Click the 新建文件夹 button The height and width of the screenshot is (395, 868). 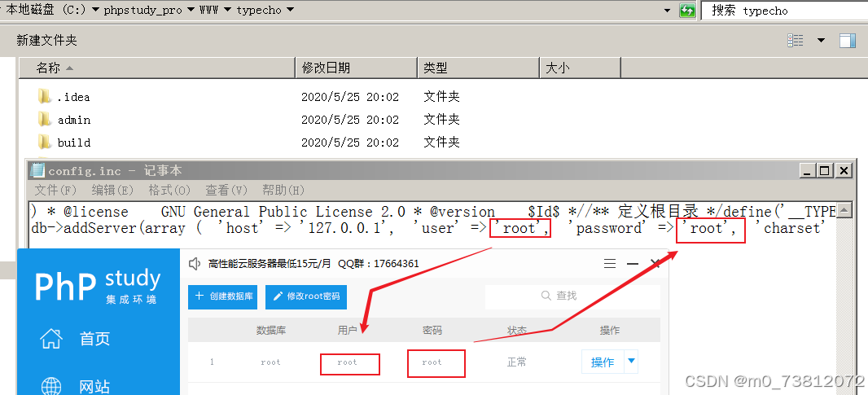(x=46, y=40)
